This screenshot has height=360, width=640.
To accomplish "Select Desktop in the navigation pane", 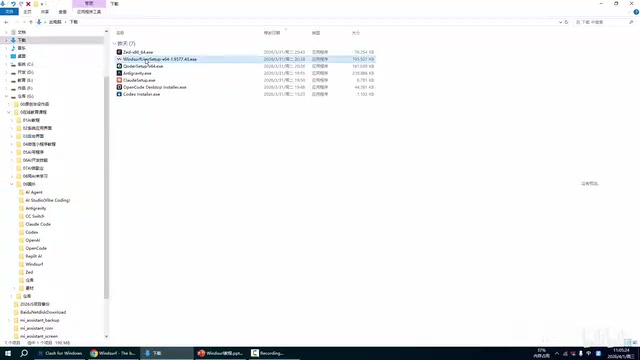I will pyautogui.click(x=22, y=56).
